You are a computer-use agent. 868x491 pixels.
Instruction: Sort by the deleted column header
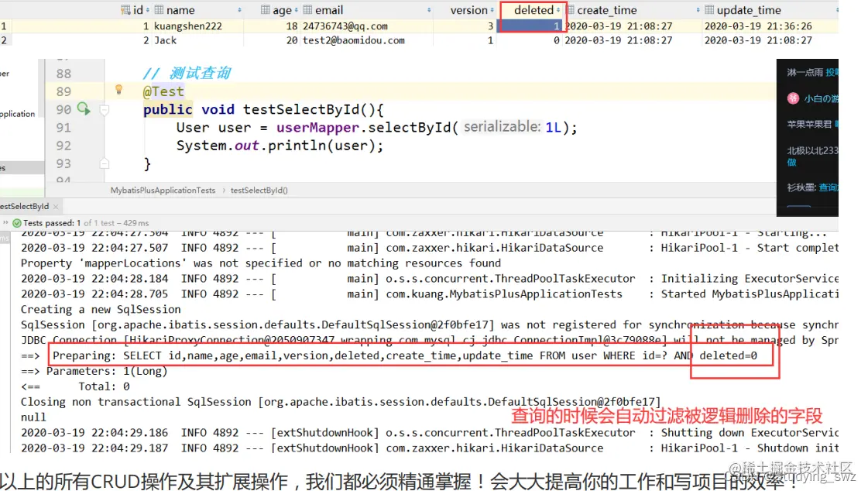(x=533, y=10)
